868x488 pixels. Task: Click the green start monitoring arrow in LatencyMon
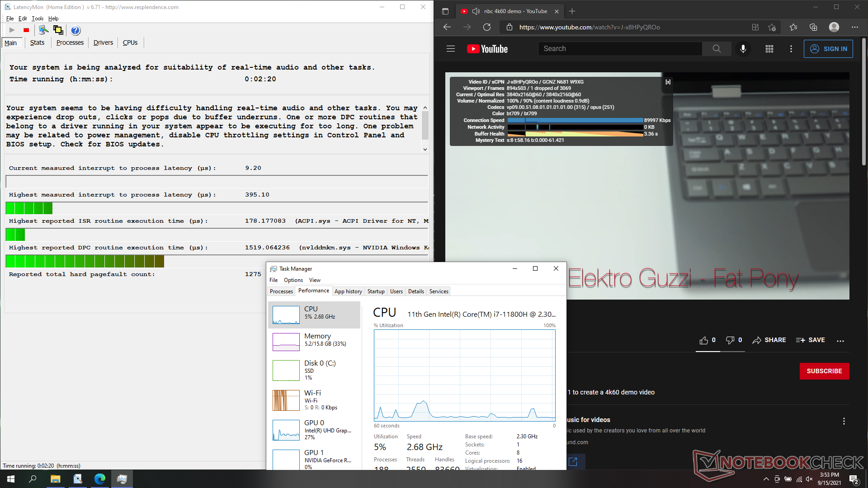click(12, 30)
